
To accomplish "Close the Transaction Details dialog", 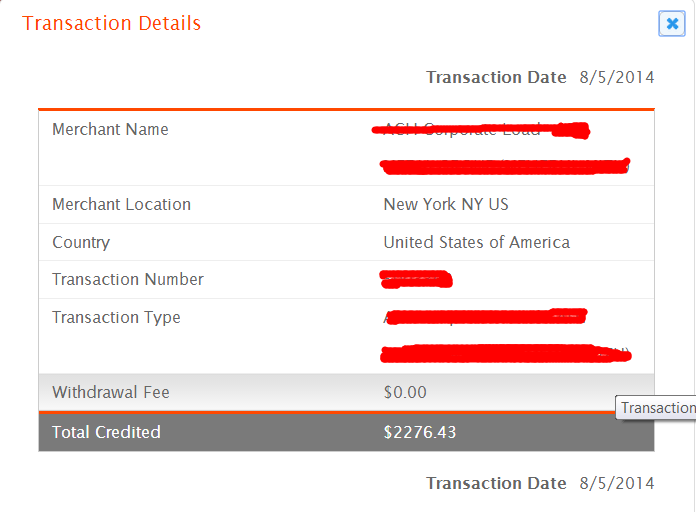I will [672, 24].
